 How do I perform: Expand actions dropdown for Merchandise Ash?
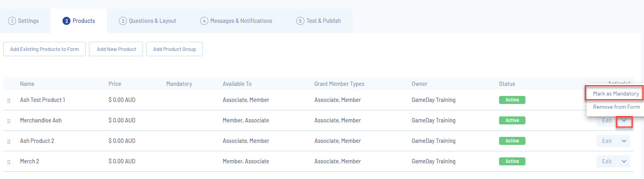pos(624,120)
